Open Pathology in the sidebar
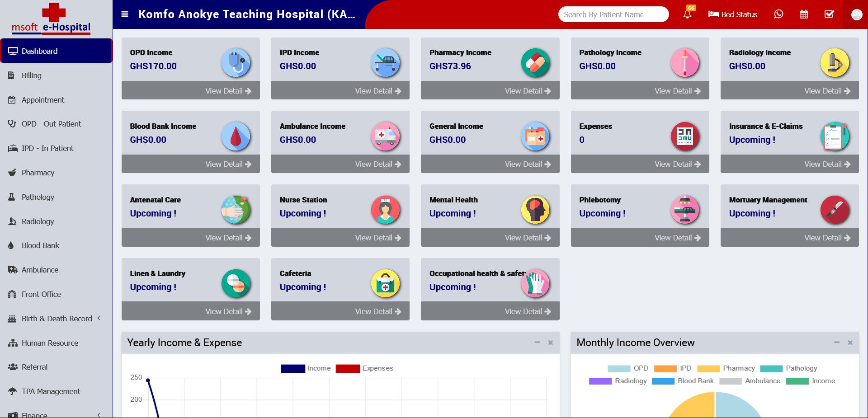Screen dimensions: 868x418 [x=56, y=197]
